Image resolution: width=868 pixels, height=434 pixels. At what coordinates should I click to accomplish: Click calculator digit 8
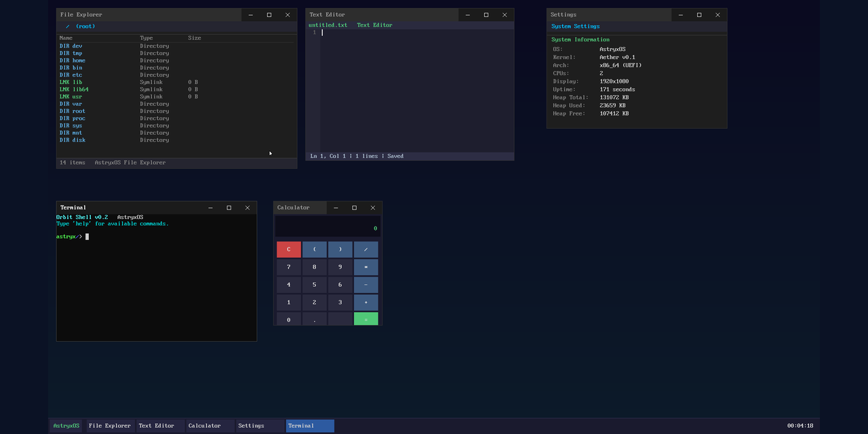pyautogui.click(x=315, y=267)
